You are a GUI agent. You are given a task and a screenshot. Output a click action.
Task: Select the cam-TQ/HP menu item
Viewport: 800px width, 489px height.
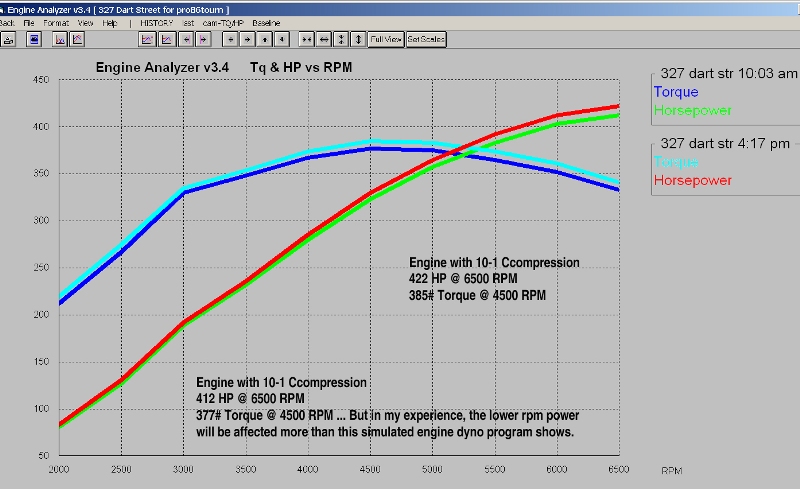coord(223,23)
